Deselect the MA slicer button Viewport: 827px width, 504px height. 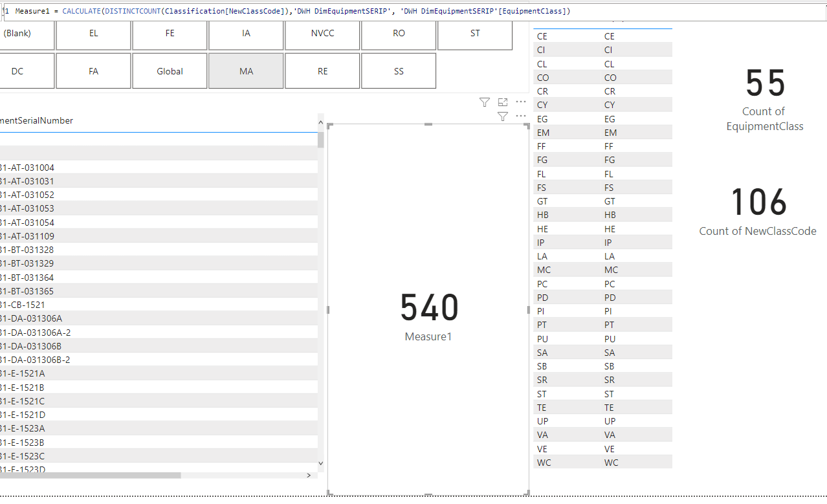coord(246,71)
